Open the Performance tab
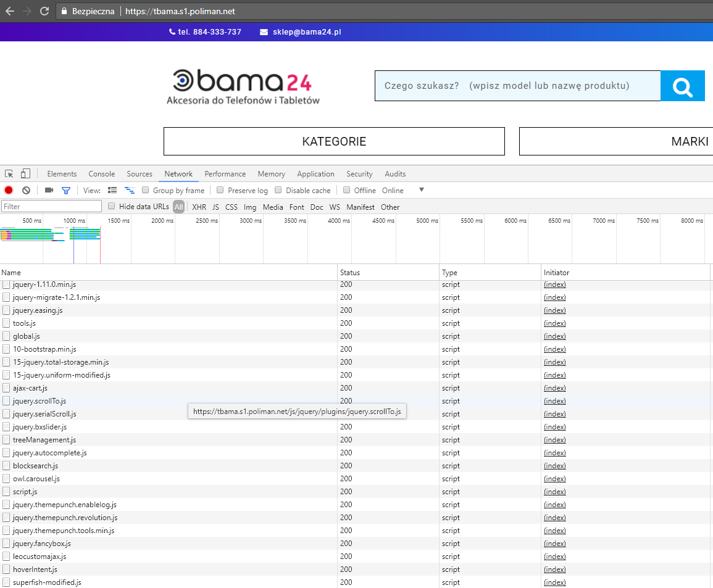This screenshot has width=713, height=588. (x=225, y=174)
